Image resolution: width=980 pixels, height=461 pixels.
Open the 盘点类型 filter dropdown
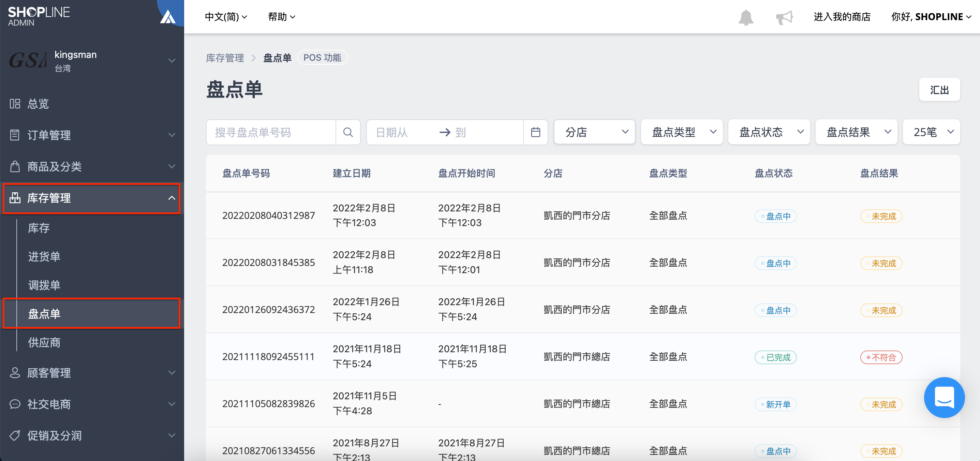[x=682, y=132]
